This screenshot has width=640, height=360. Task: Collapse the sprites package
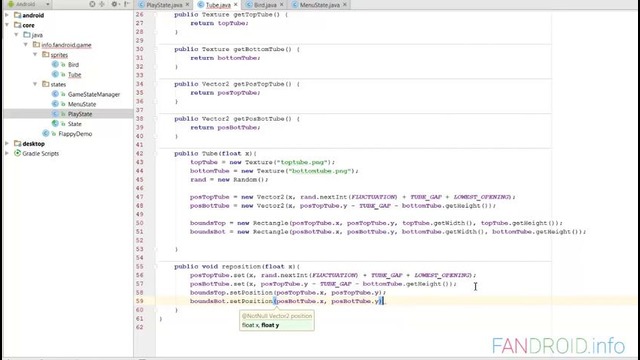click(x=35, y=54)
